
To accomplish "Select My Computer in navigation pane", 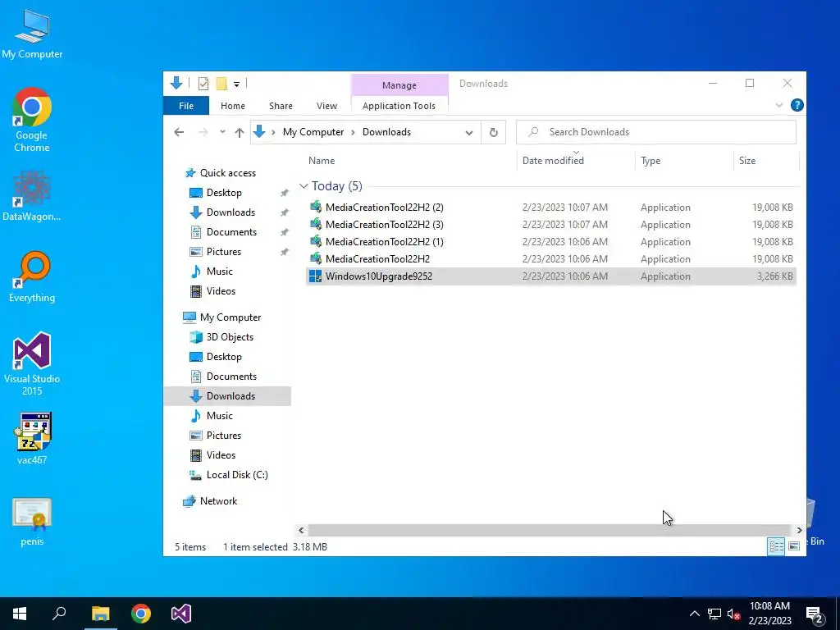I will click(221, 317).
